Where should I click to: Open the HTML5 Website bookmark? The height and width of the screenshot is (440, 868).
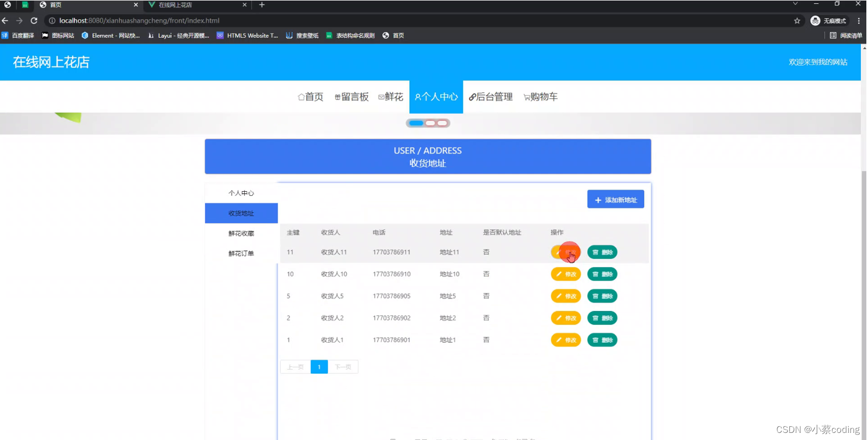247,36
